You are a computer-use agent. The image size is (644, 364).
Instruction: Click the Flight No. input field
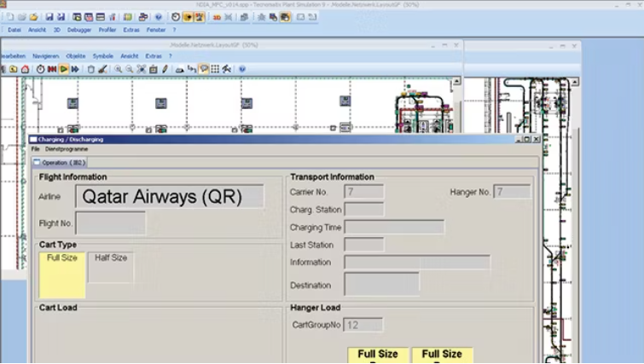111,222
